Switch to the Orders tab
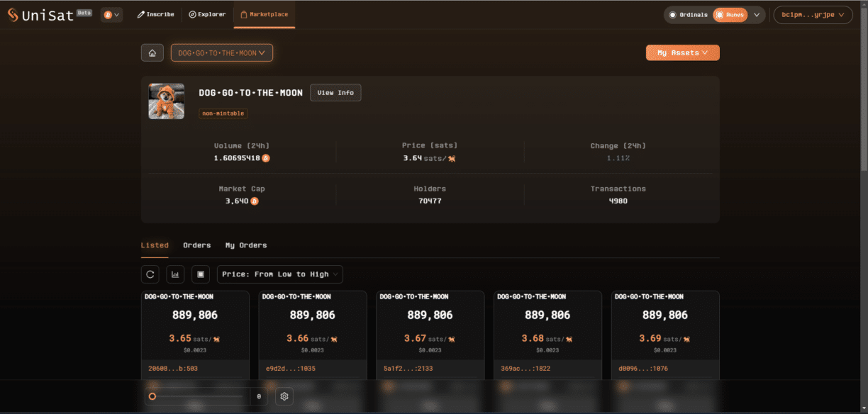868x414 pixels. point(196,245)
